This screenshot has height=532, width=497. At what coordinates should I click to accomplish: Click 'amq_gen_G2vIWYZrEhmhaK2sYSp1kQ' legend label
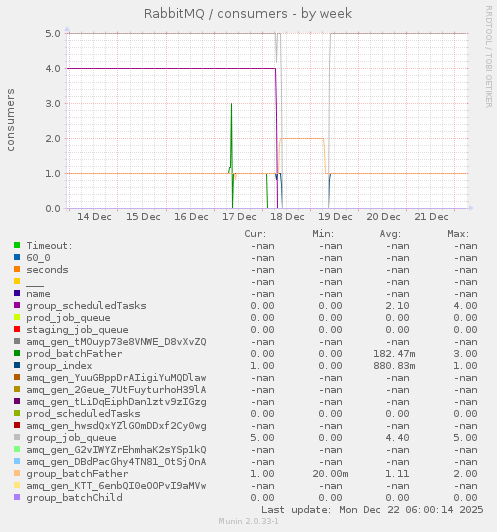tap(116, 450)
